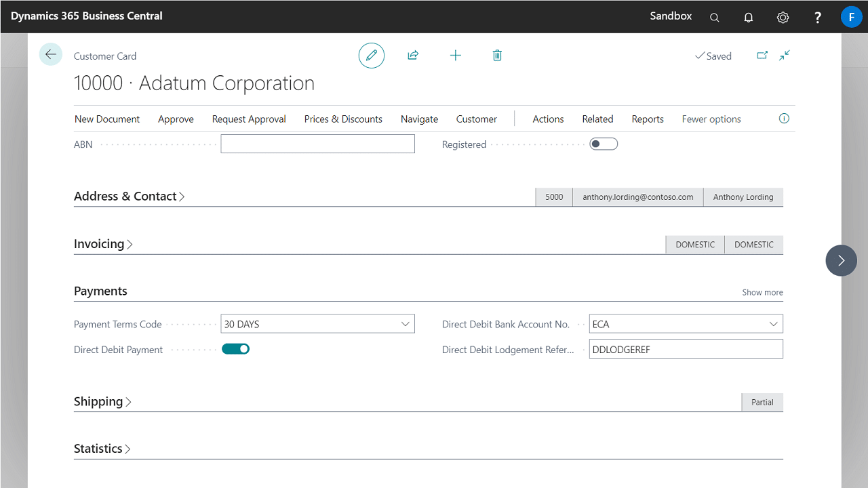Click the plus icon to create new
This screenshot has height=488, width=868.
tap(456, 56)
